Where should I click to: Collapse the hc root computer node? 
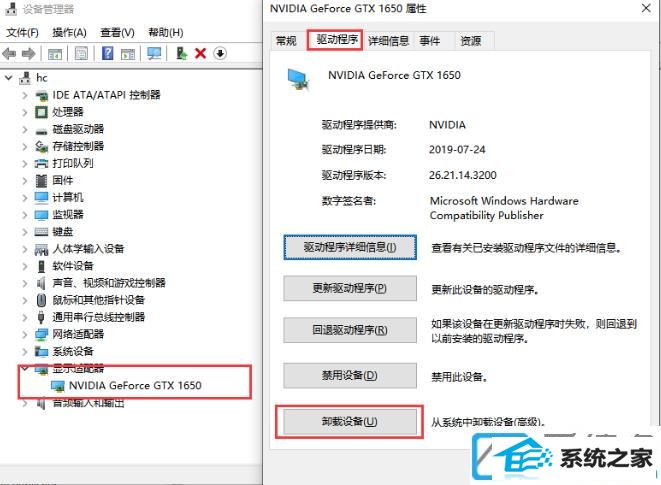[x=8, y=78]
